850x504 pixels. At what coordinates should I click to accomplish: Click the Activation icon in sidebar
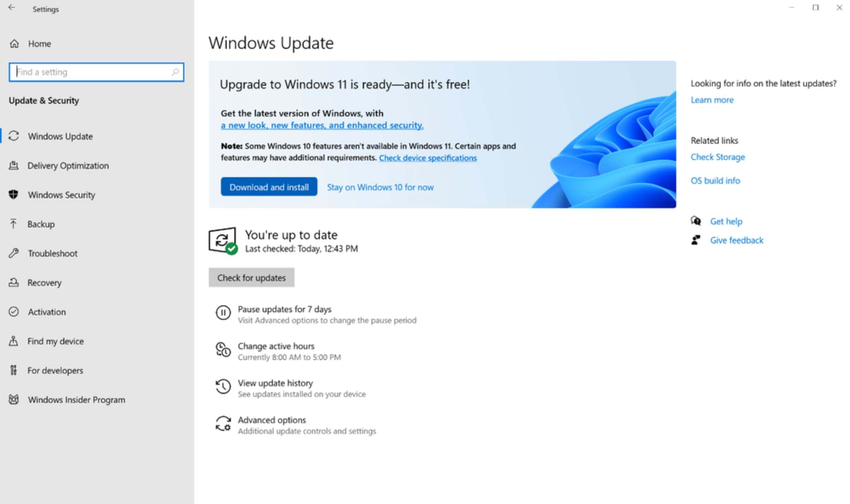click(x=15, y=311)
